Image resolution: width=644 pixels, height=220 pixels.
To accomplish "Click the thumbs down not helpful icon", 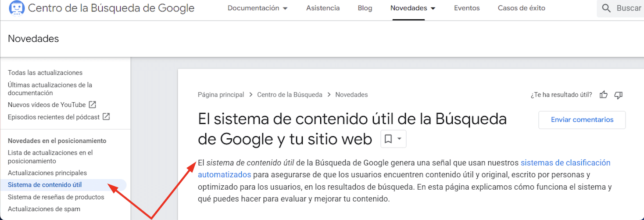I will [x=619, y=94].
